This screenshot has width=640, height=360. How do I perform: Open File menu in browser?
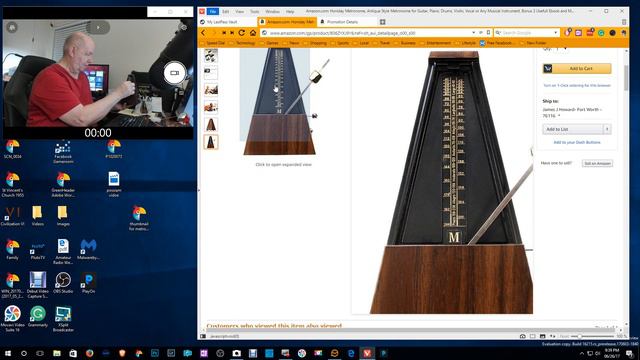[213, 11]
